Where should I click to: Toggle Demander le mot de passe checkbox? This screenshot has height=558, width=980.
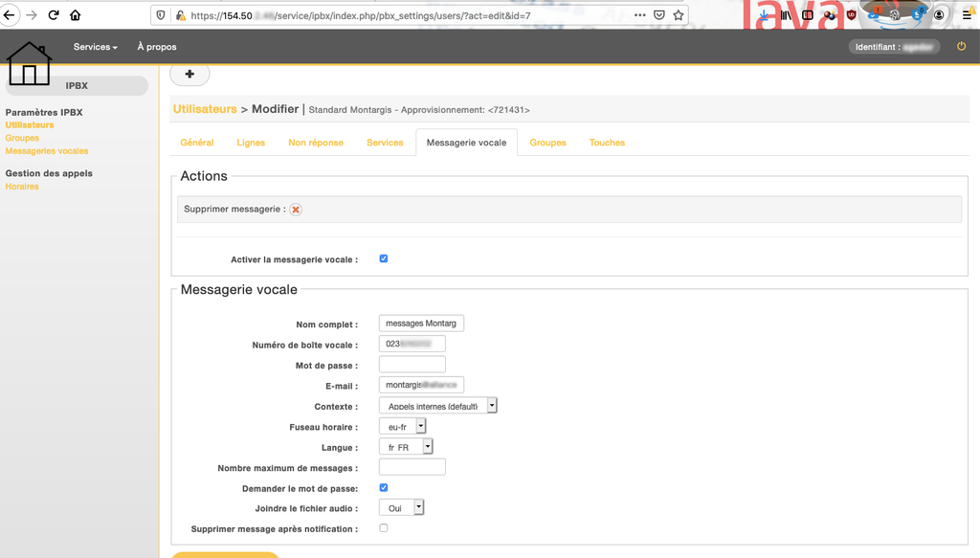point(384,487)
